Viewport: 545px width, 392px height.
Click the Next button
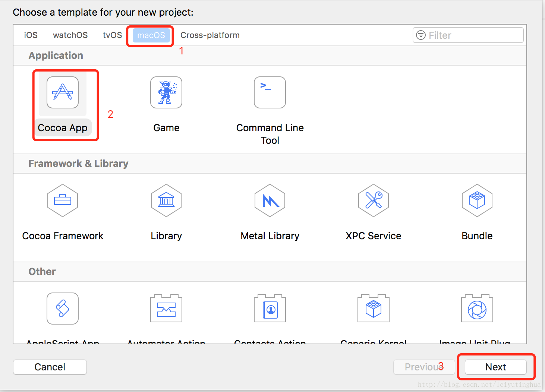[x=496, y=367]
